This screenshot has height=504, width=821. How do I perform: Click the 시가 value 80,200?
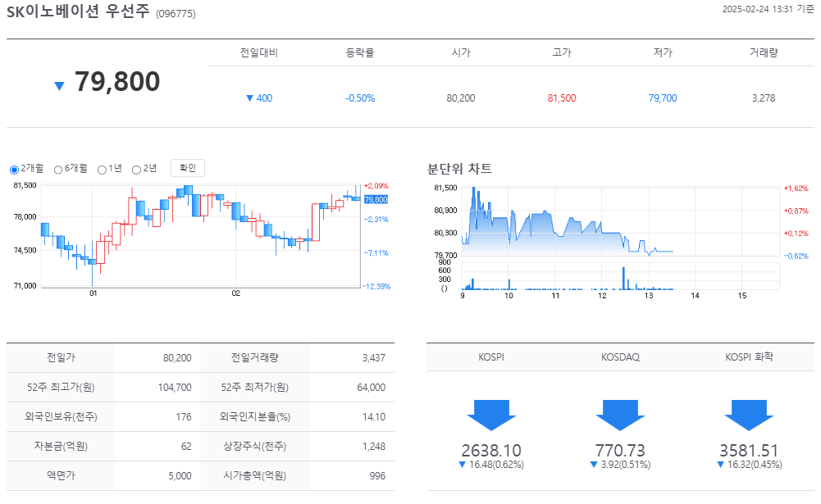[461, 98]
